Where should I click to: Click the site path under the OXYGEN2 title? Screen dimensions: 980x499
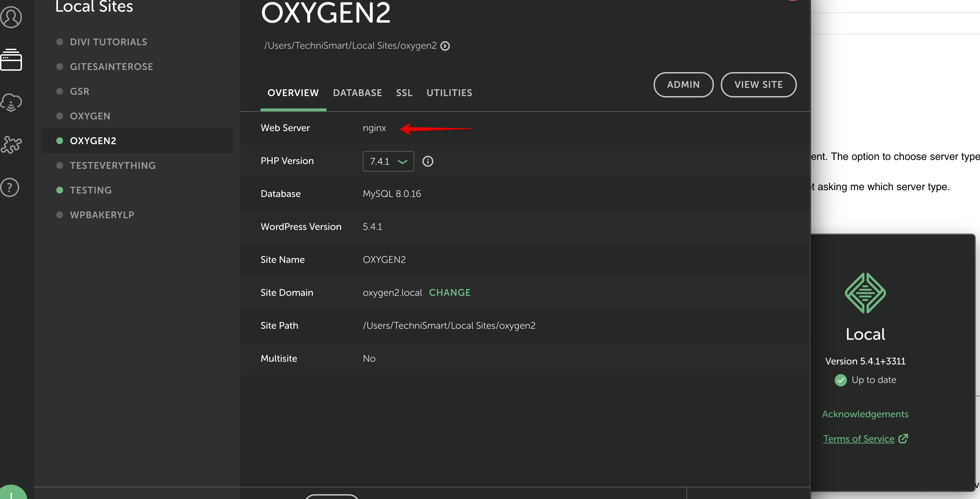pyautogui.click(x=350, y=46)
